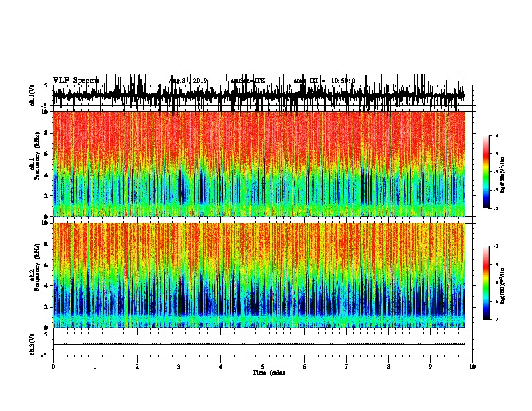Click the 4 kHz tick of ch.1 spectrogram
Viewport: 532px width, 411px height.
click(47, 175)
